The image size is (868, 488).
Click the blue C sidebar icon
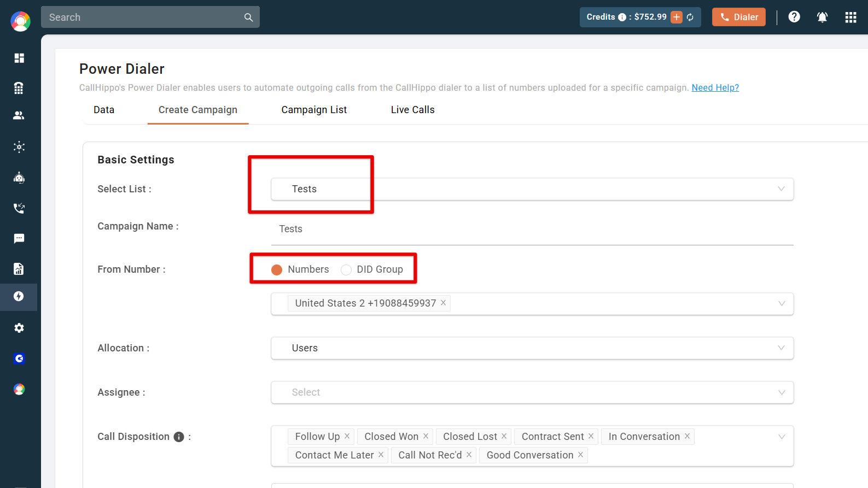point(19,358)
